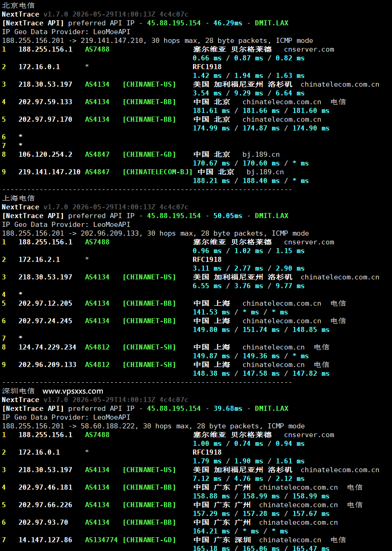Image resolution: width=392 pixels, height=551 pixels.
Task: Select the 9.29 ms latency value
Action: tap(249, 93)
